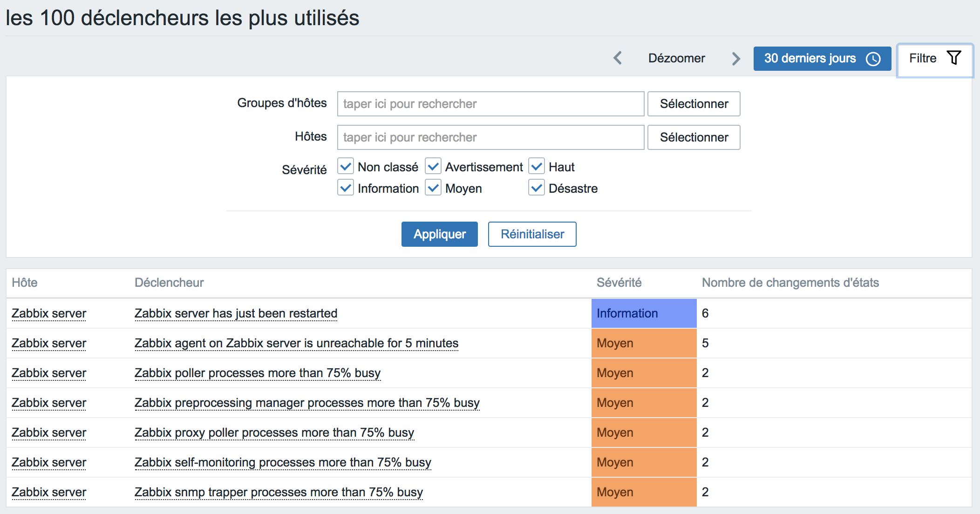Reset the filter with Réinitialiser
This screenshot has width=980, height=514.
pos(532,234)
